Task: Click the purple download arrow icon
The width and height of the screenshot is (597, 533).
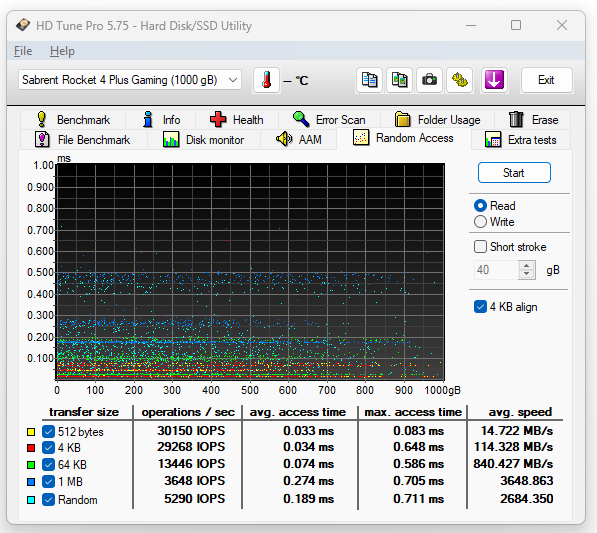Action: click(494, 80)
